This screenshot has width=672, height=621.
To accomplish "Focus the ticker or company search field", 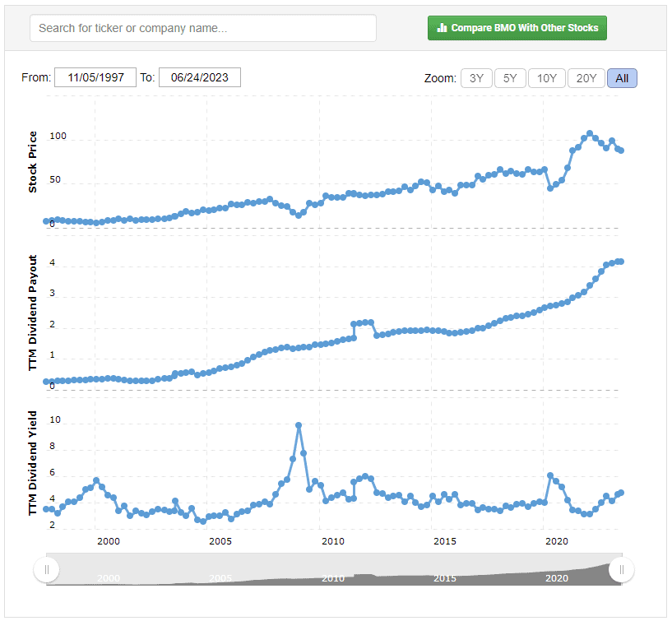I will (202, 28).
